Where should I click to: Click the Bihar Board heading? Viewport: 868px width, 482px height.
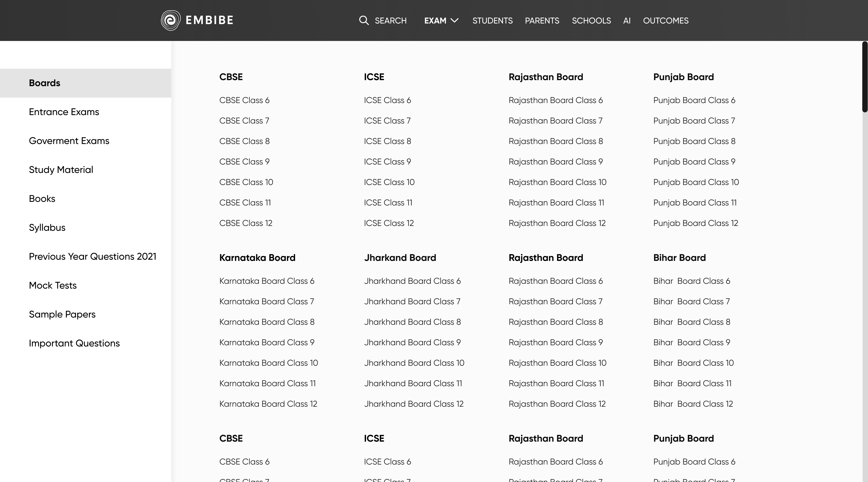tap(679, 258)
